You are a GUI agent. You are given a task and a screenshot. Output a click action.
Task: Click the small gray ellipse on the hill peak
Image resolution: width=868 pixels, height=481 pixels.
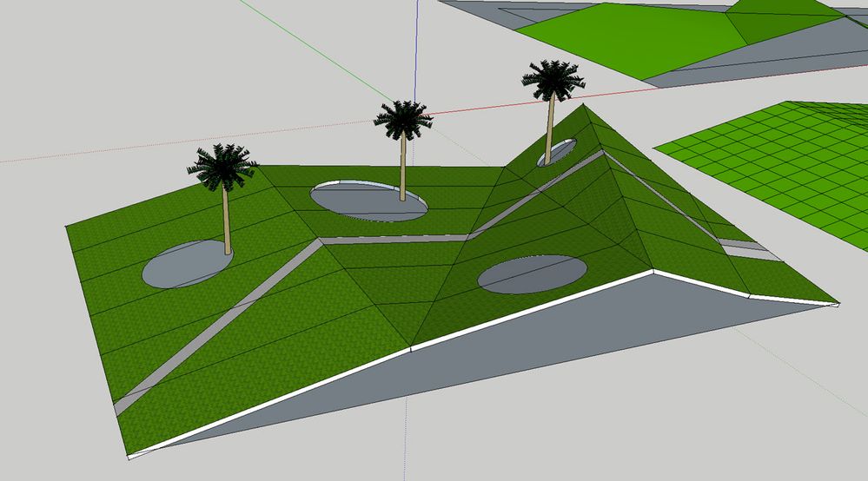click(557, 152)
